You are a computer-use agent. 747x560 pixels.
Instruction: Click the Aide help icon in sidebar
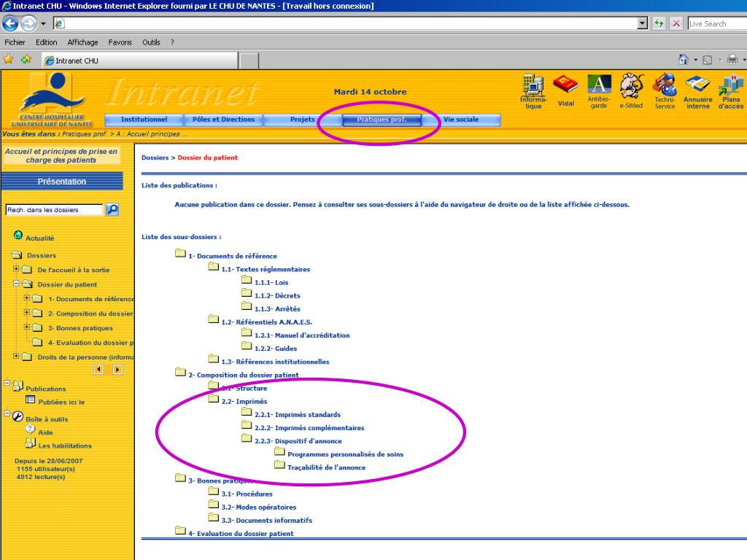click(30, 429)
